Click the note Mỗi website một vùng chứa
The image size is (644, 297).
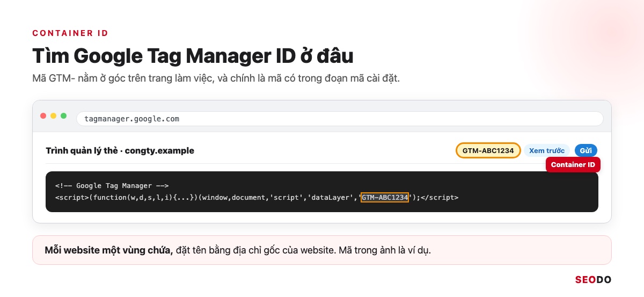(322, 250)
